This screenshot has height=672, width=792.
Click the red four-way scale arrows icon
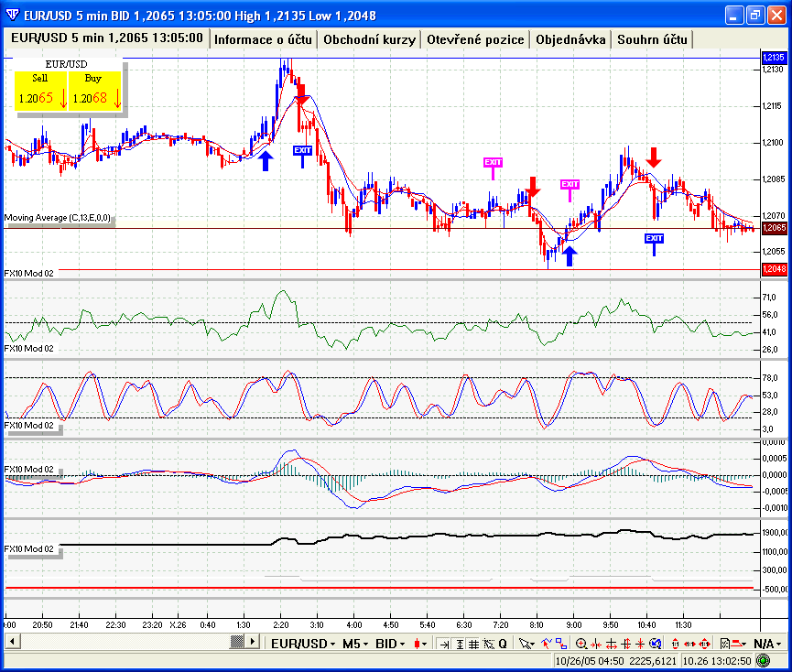pos(705,644)
